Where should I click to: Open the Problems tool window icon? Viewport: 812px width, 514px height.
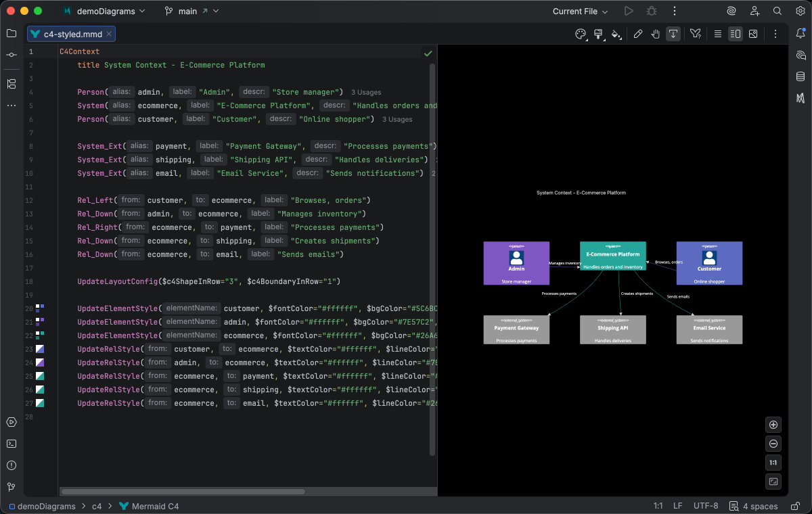coord(12,465)
